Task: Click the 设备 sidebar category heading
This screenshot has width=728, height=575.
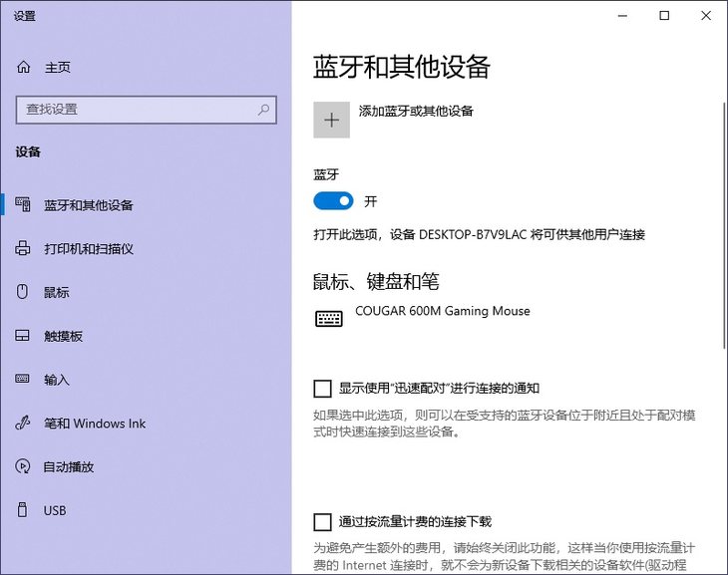Action: tap(28, 151)
